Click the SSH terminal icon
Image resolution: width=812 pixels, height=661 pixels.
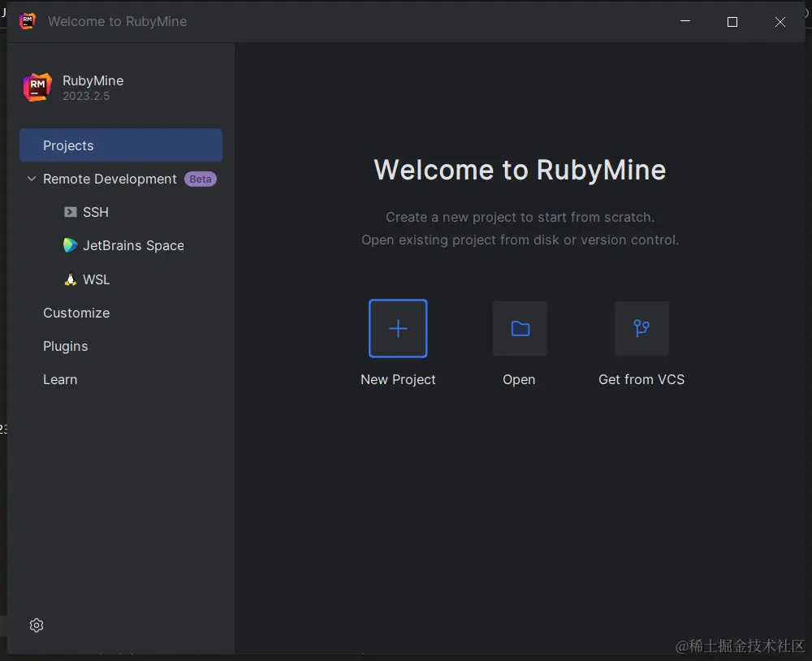pos(71,212)
